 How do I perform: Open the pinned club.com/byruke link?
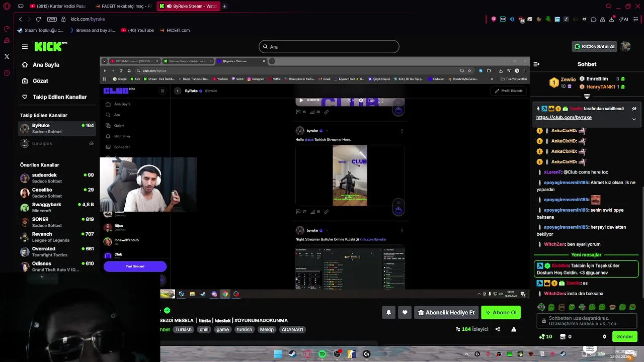(x=563, y=118)
